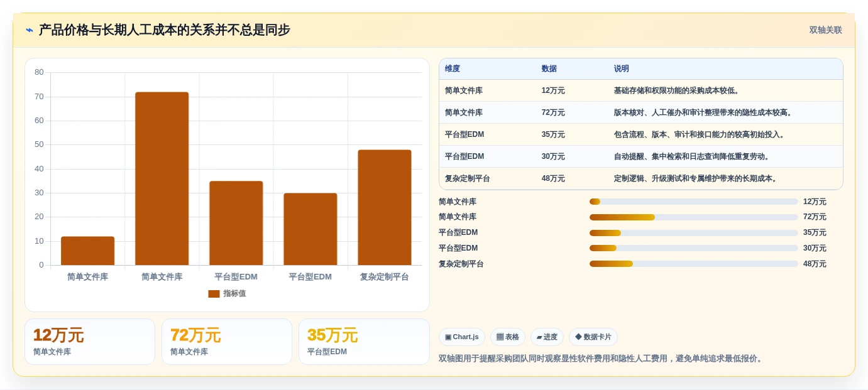Viewport: 868px width, 390px height.
Task: Click the diamond icon inside the 数据卡片 chip
Action: (x=578, y=337)
